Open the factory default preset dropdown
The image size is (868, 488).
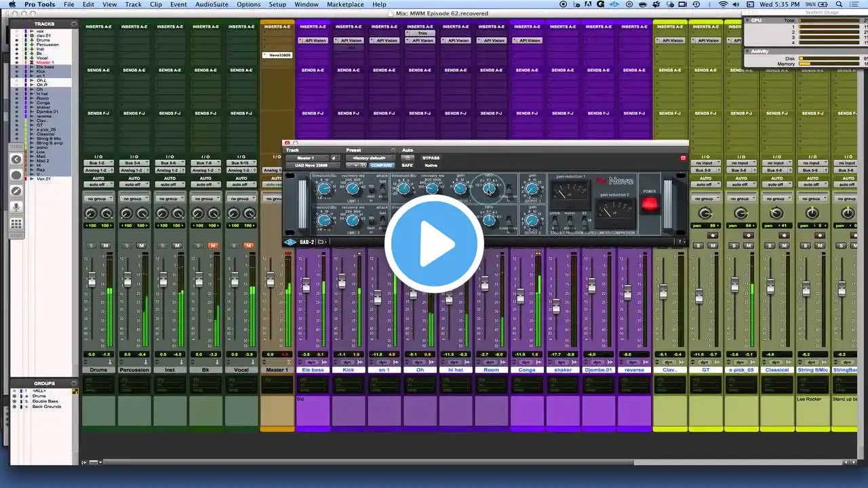(x=370, y=158)
